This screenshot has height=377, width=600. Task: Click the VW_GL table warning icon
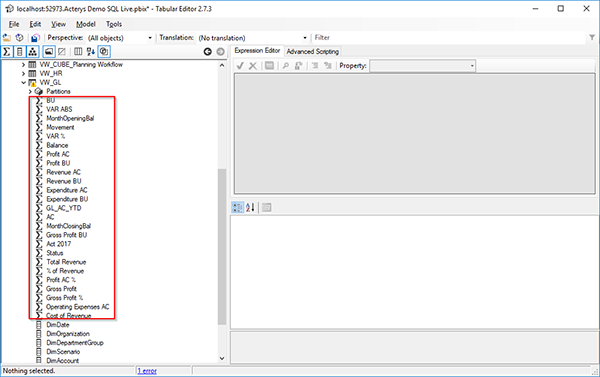click(32, 82)
